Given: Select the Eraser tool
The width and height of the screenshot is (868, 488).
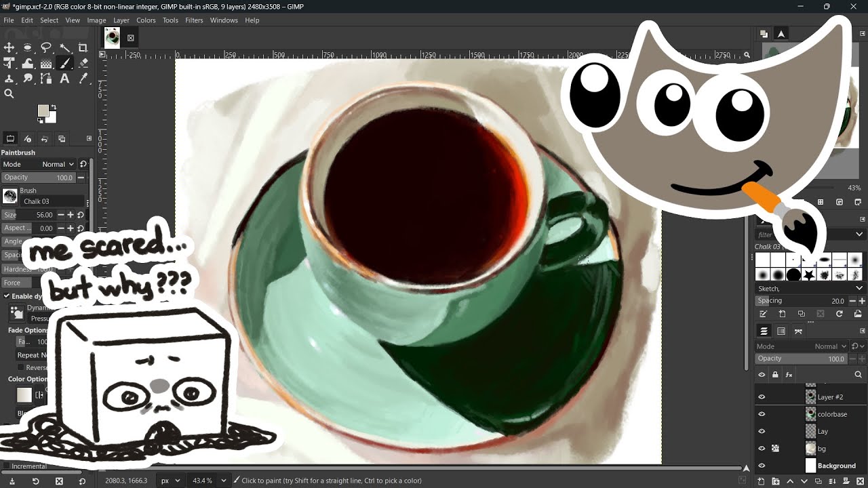Looking at the screenshot, I should (83, 63).
